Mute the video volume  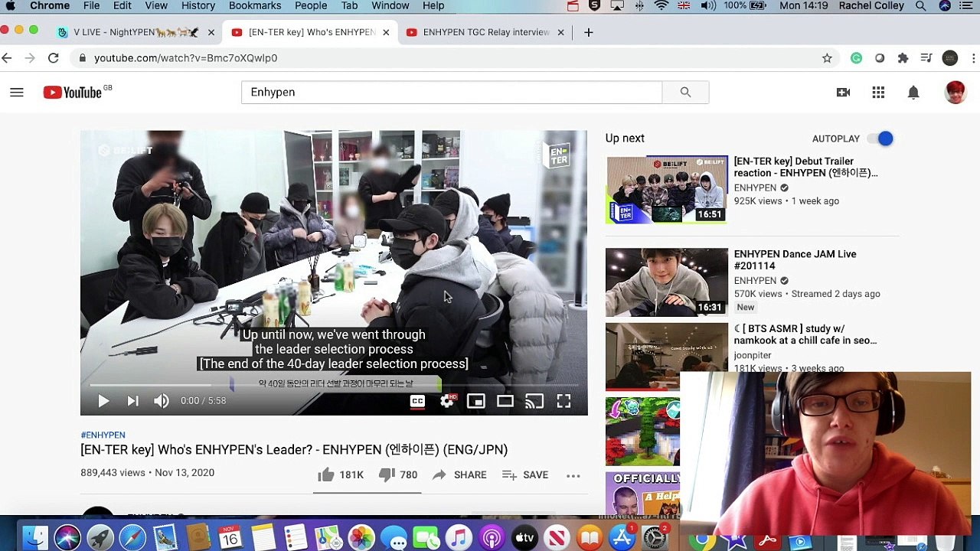(x=161, y=400)
